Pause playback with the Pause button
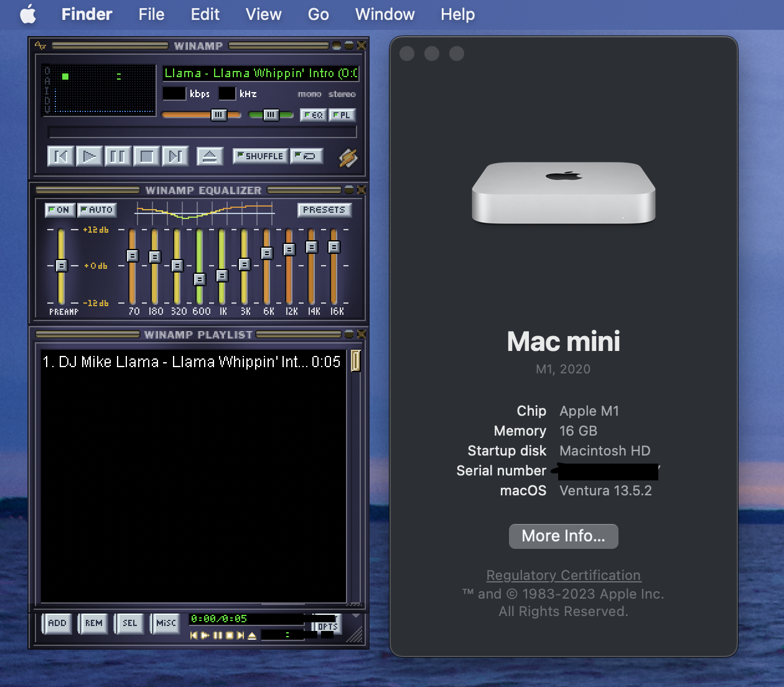Screen dimensions: 784x687 [x=118, y=156]
